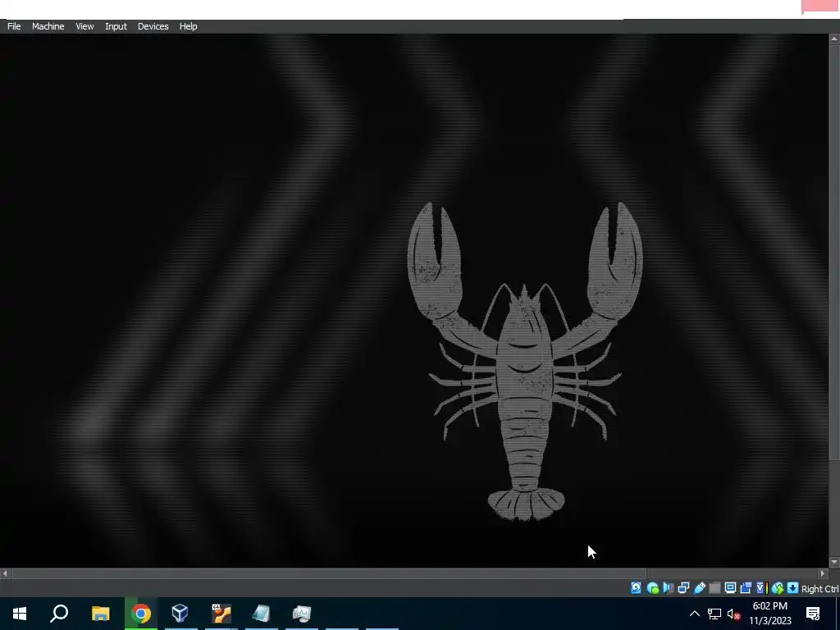
Task: Click the horizontal scroll left arrow
Action: (x=5, y=573)
